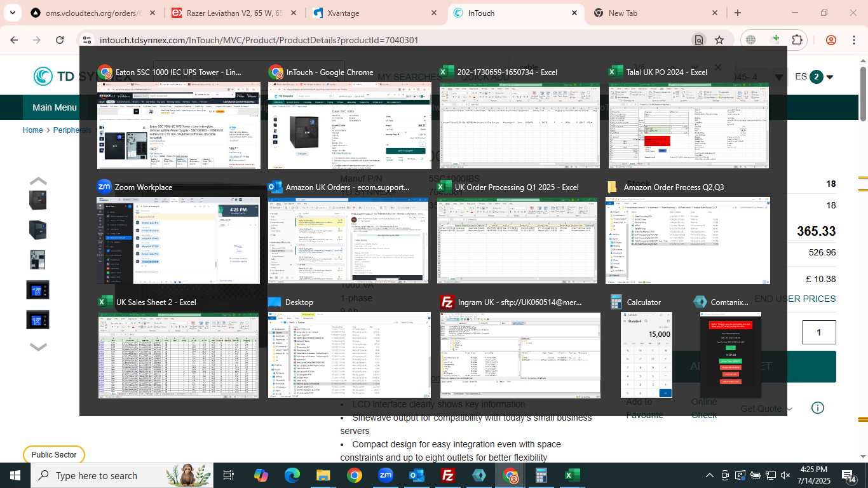Image resolution: width=868 pixels, height=488 pixels.
Task: Open the ES account dropdown arrow
Action: click(830, 78)
